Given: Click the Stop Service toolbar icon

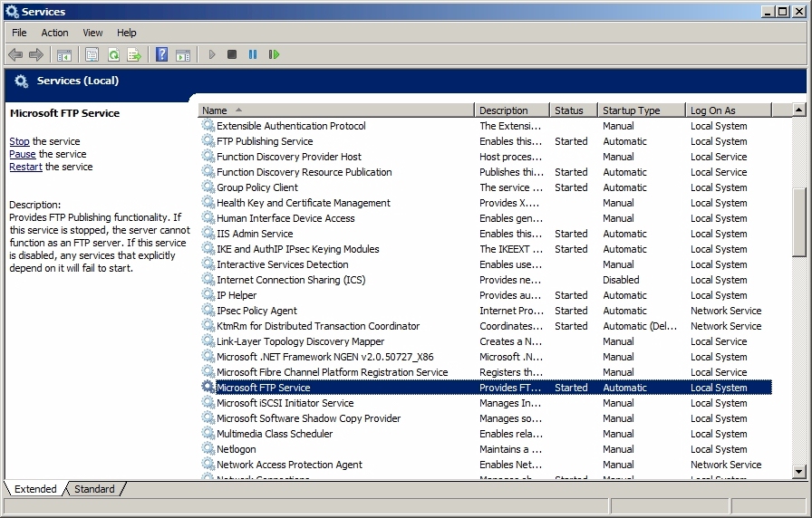Looking at the screenshot, I should click(232, 54).
